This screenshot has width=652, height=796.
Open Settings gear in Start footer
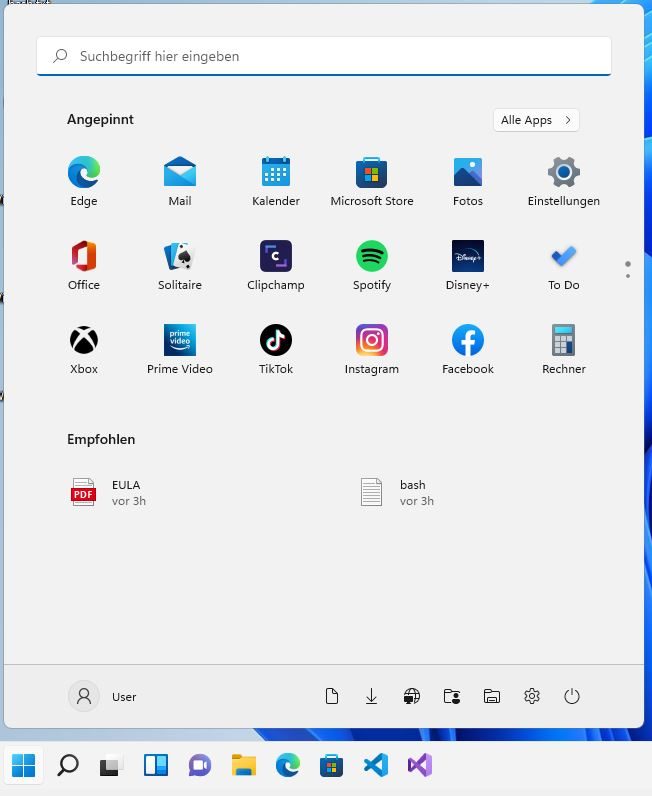click(x=532, y=696)
